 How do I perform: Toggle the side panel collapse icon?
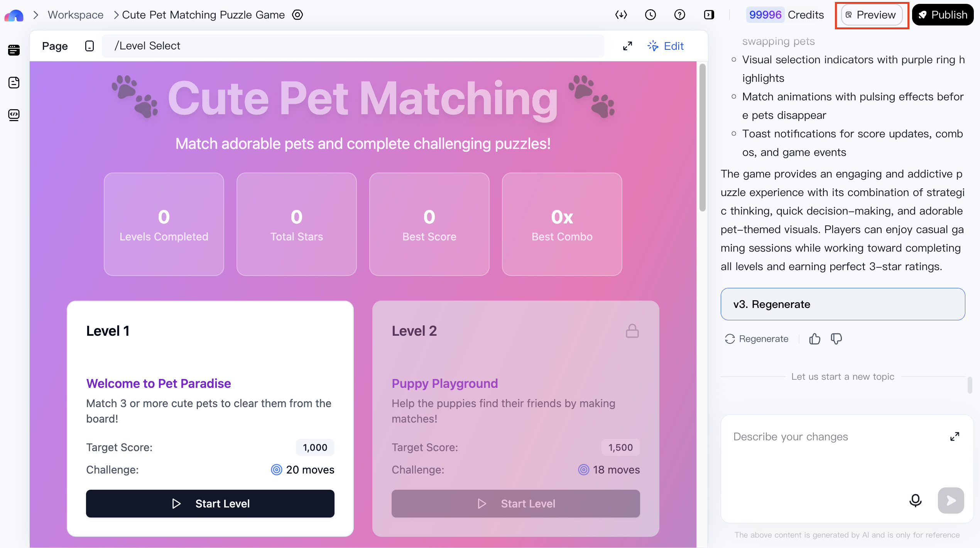709,15
